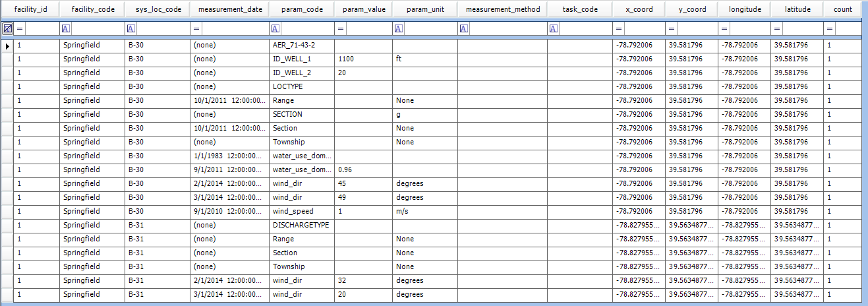Click the measurement_date column header
868x306 pixels.
tap(229, 9)
